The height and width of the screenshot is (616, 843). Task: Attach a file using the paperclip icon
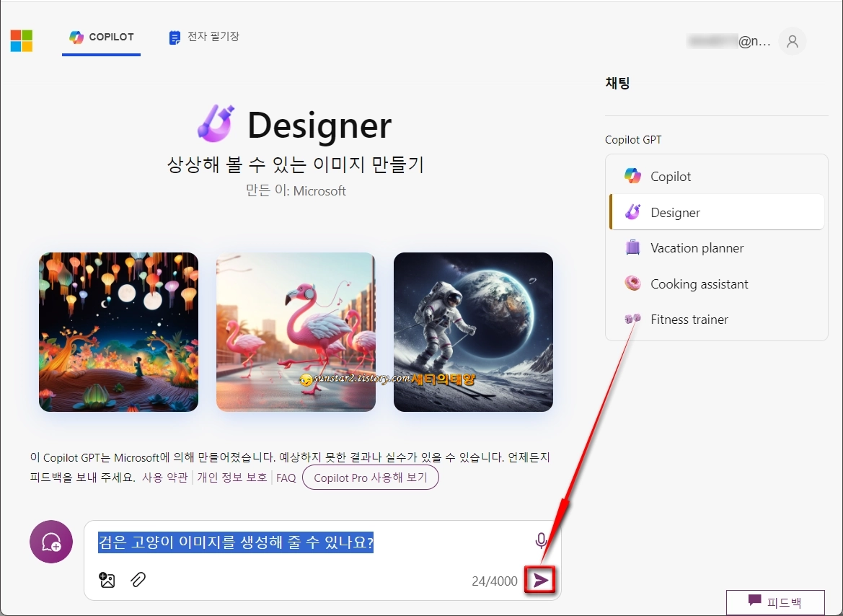click(x=138, y=579)
